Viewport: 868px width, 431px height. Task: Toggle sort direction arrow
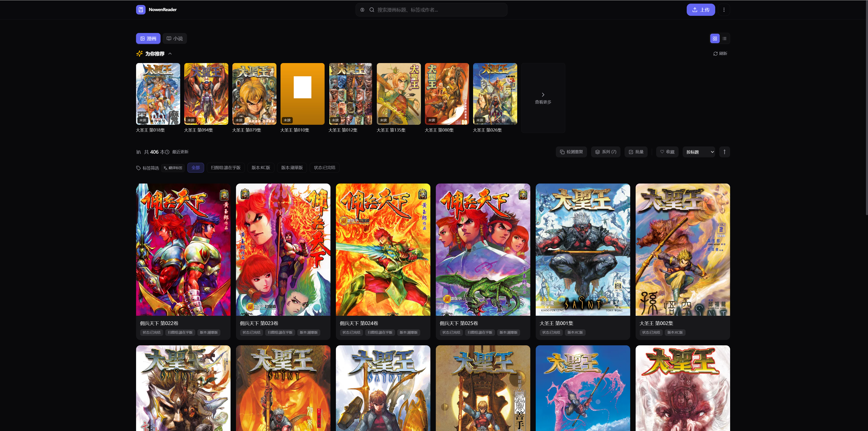(724, 152)
